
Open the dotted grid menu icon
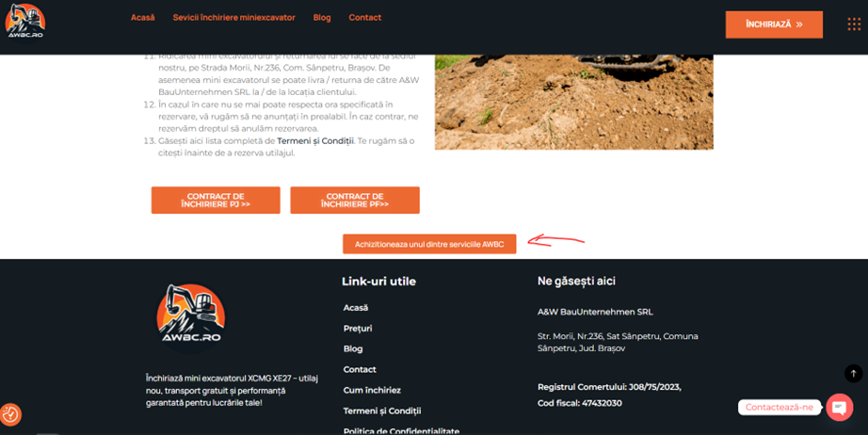(854, 24)
